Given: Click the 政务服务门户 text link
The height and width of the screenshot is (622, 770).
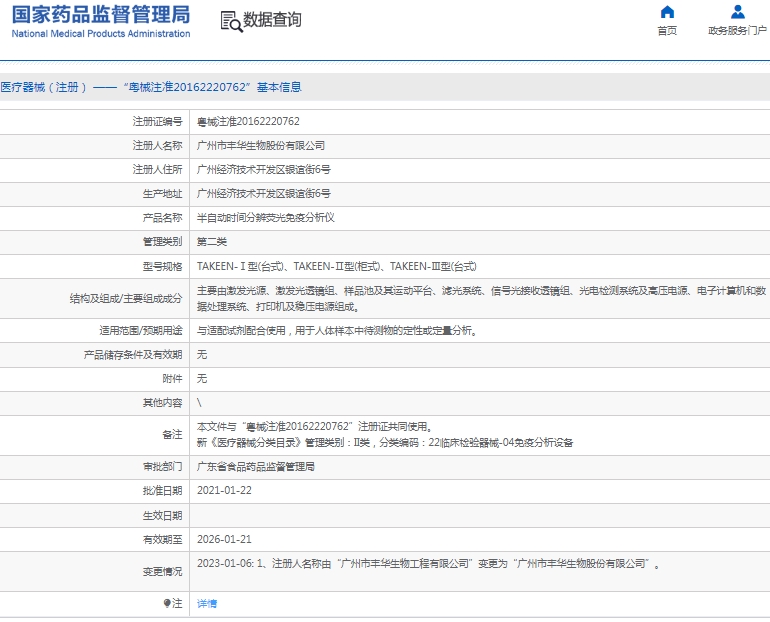Looking at the screenshot, I should point(737,30).
